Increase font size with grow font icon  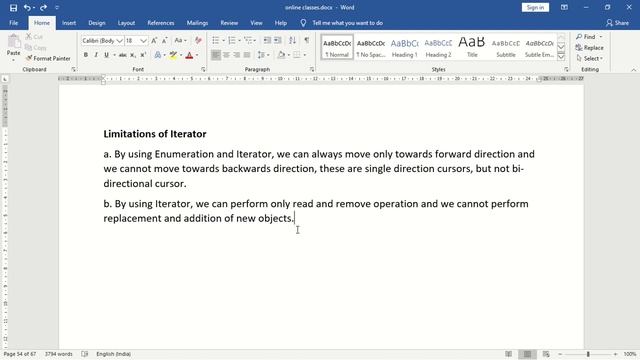pos(154,40)
